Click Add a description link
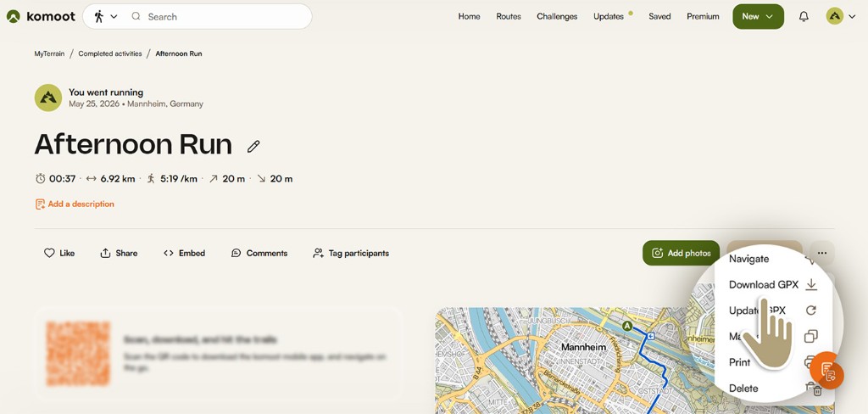868x414 pixels. [x=75, y=204]
